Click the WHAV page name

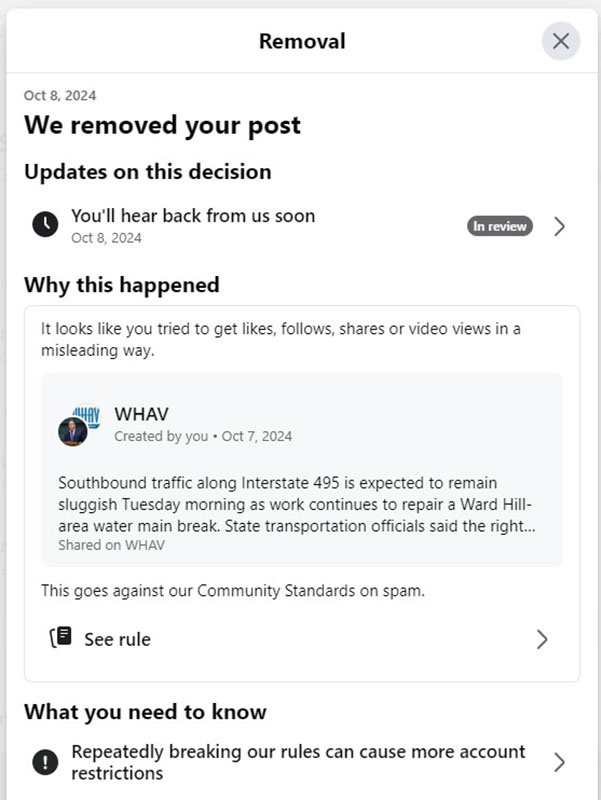[142, 414]
